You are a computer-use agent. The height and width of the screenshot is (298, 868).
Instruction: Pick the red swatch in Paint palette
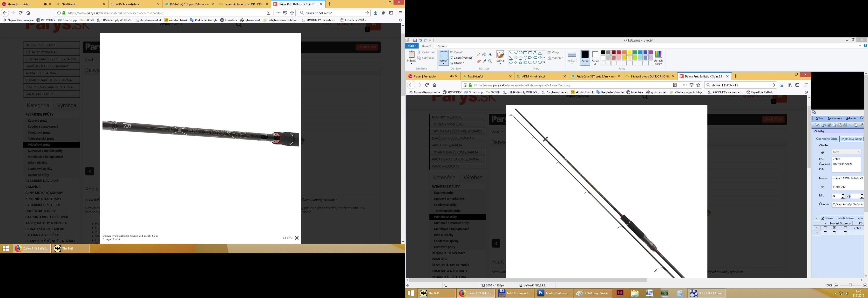[619, 53]
